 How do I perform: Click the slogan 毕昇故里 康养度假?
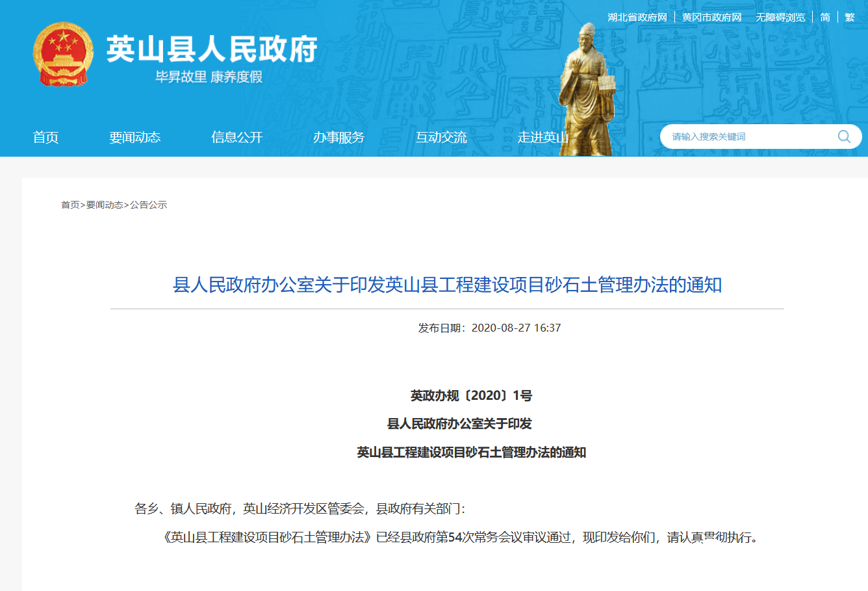point(209,77)
